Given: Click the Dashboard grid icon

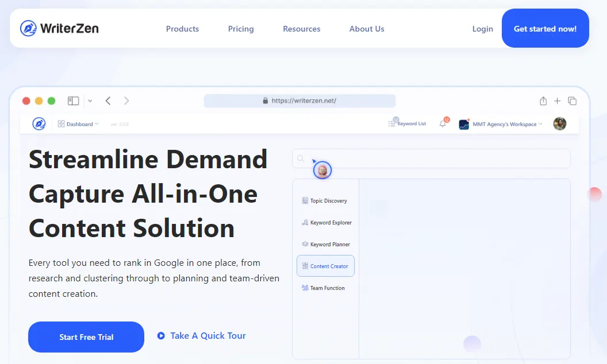Looking at the screenshot, I should tap(61, 124).
